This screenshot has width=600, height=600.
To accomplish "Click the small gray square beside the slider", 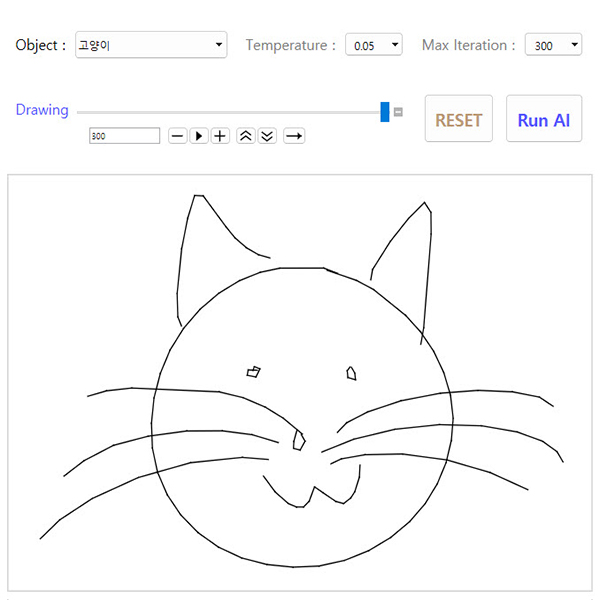I will [x=398, y=112].
